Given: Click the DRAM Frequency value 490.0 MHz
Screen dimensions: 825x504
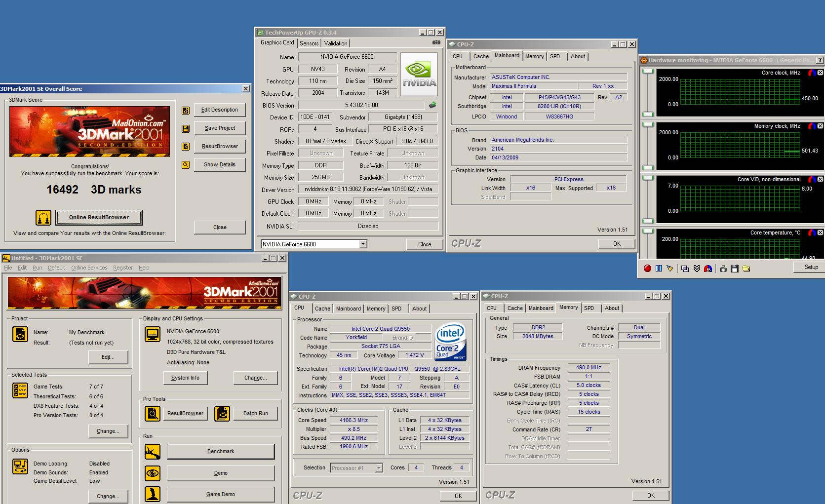Looking at the screenshot, I should (589, 367).
